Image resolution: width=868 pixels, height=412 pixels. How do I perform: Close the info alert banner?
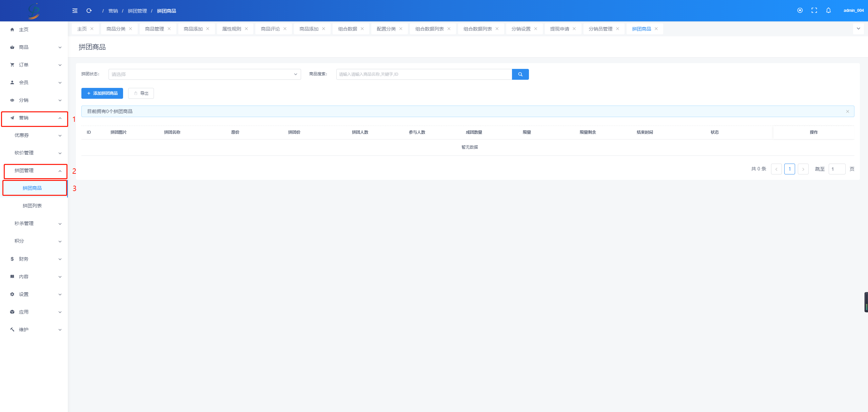click(848, 111)
